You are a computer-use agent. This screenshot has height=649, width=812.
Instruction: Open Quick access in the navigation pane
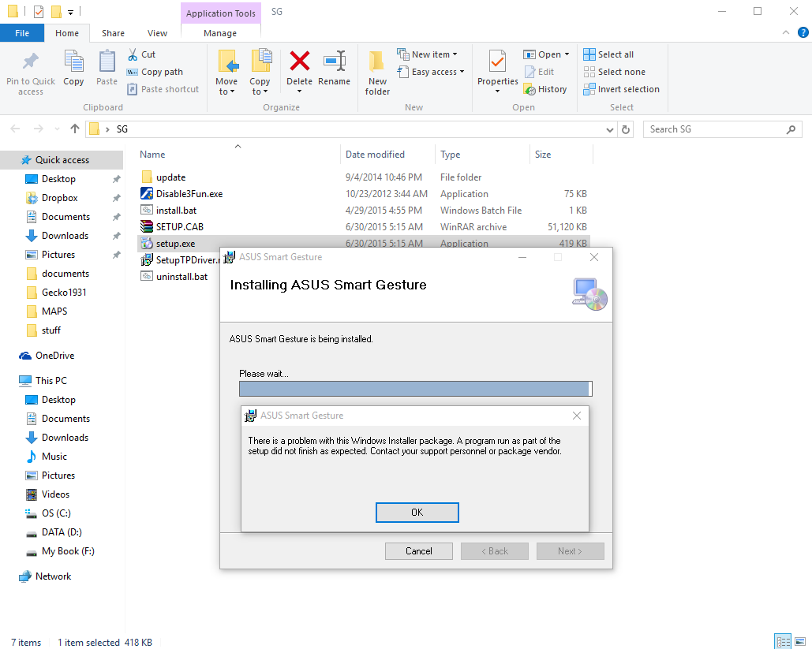coord(62,160)
